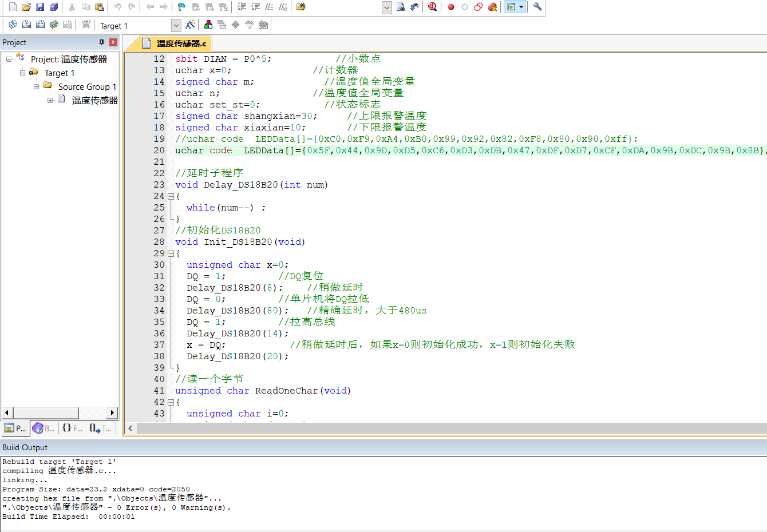Image resolution: width=767 pixels, height=532 pixels.
Task: Click the Project panel horizontal scrollbar right arrow
Action: click(112, 412)
